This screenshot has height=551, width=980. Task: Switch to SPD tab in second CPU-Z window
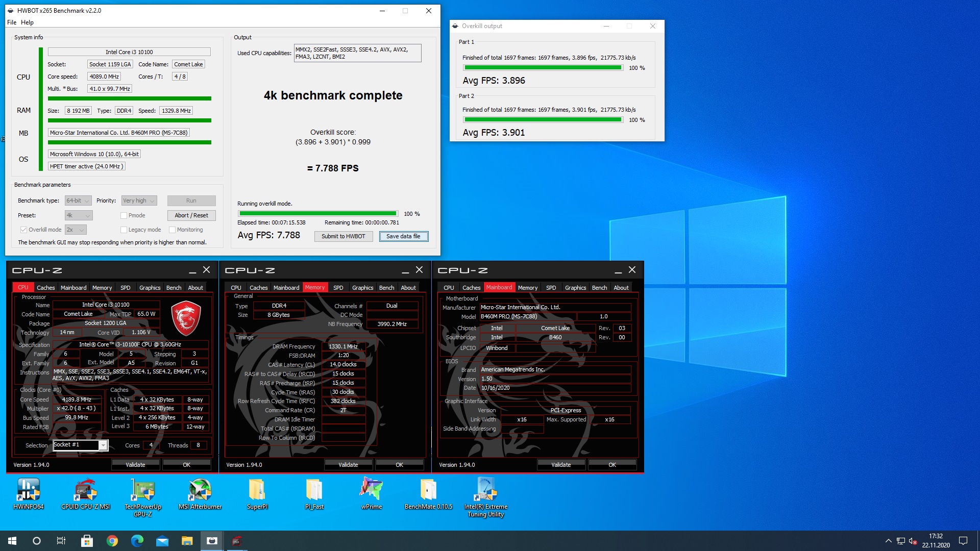coord(338,288)
